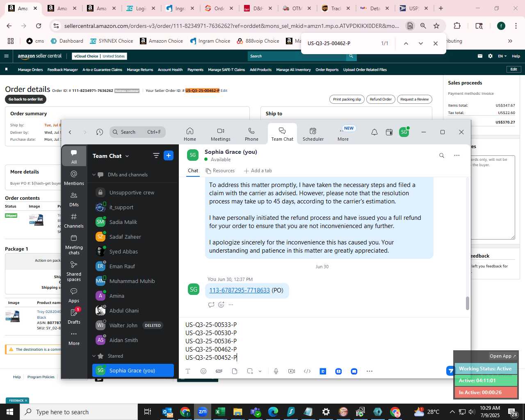Switch to the Zoom Meetings tab
This screenshot has width=525, height=420.
point(221,134)
